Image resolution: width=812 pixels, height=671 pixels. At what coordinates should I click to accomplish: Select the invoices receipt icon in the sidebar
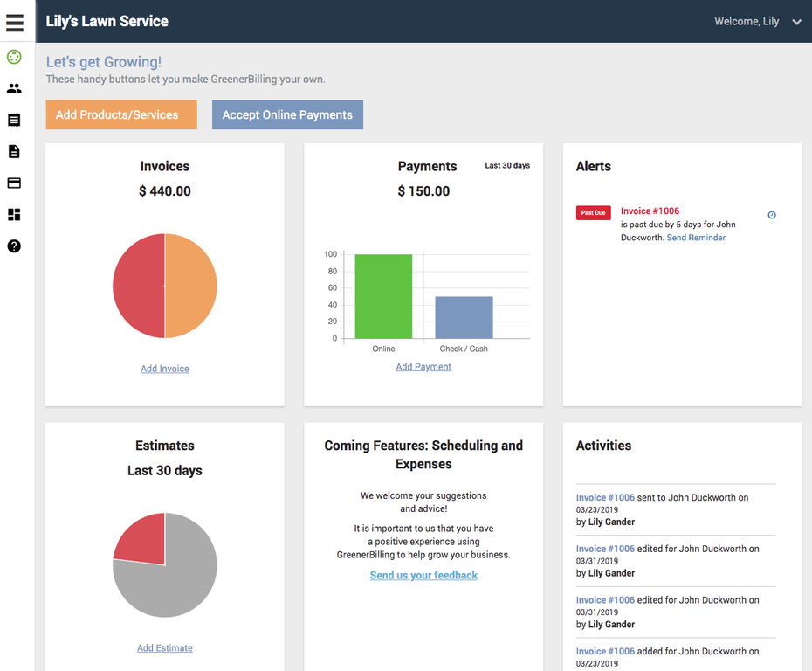point(14,120)
